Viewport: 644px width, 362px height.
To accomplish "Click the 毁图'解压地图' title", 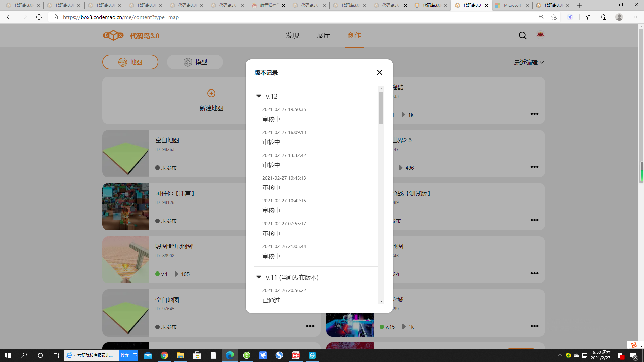I will click(174, 247).
